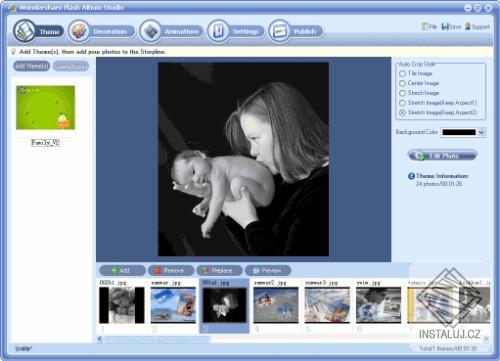Click the Add Theme(s) button
The height and width of the screenshot is (361, 500).
click(32, 66)
